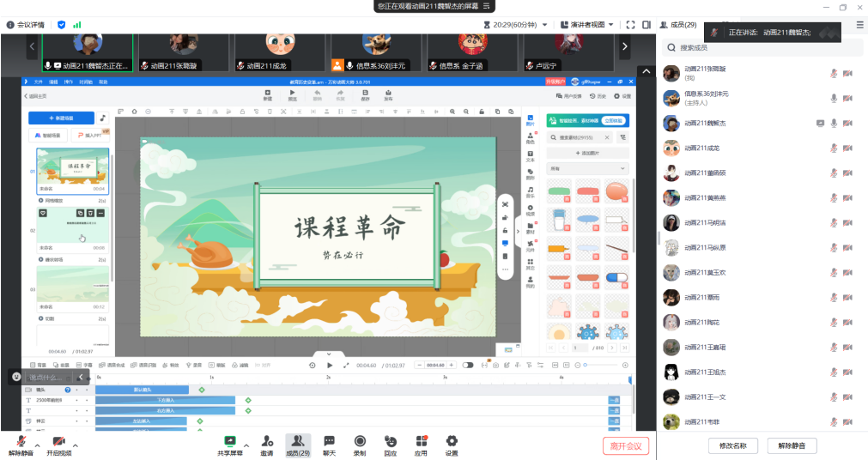Click the red 离开会议 leave button

[x=626, y=445]
